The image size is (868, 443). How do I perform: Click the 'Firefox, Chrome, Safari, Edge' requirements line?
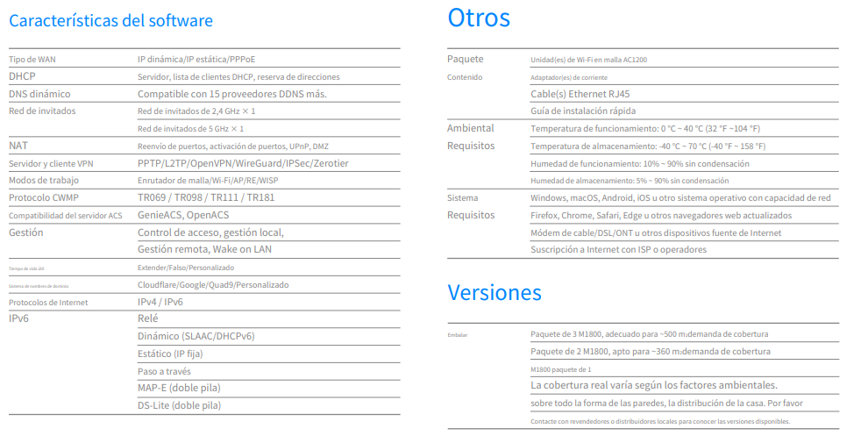[x=661, y=215]
